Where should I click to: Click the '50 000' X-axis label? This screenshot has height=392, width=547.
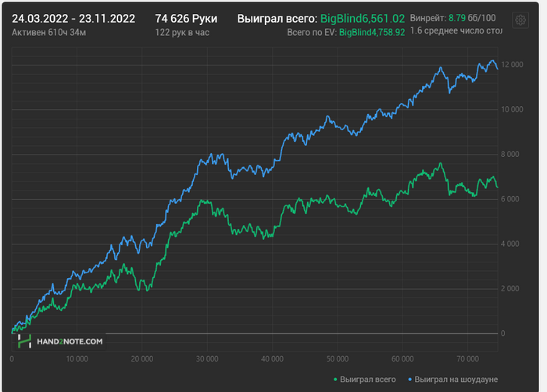(x=338, y=359)
